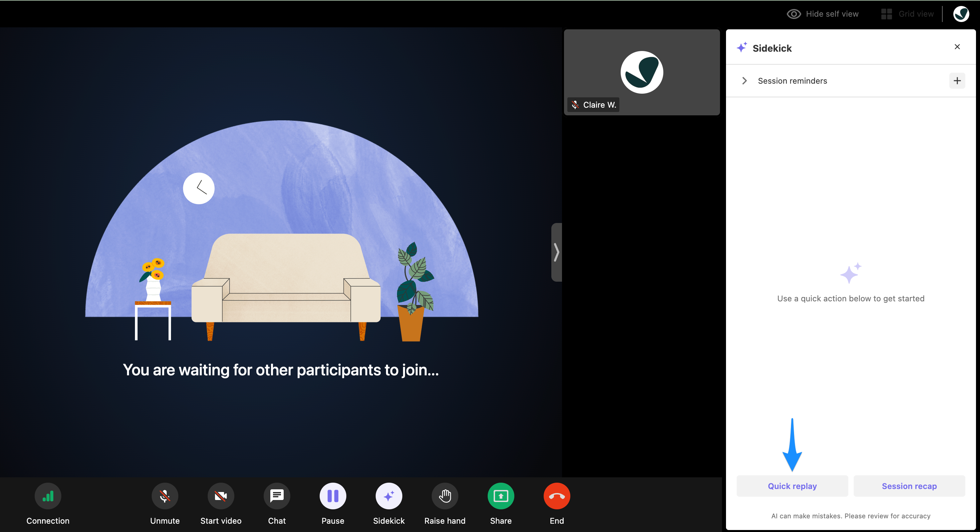Click Claire W.'s self-view tile
This screenshot has height=532, width=980.
[642, 72]
